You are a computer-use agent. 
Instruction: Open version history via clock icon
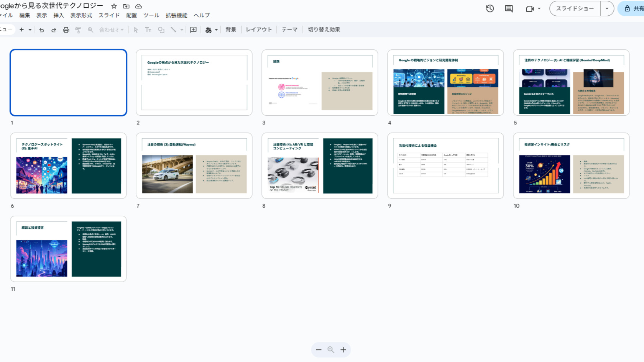(490, 8)
